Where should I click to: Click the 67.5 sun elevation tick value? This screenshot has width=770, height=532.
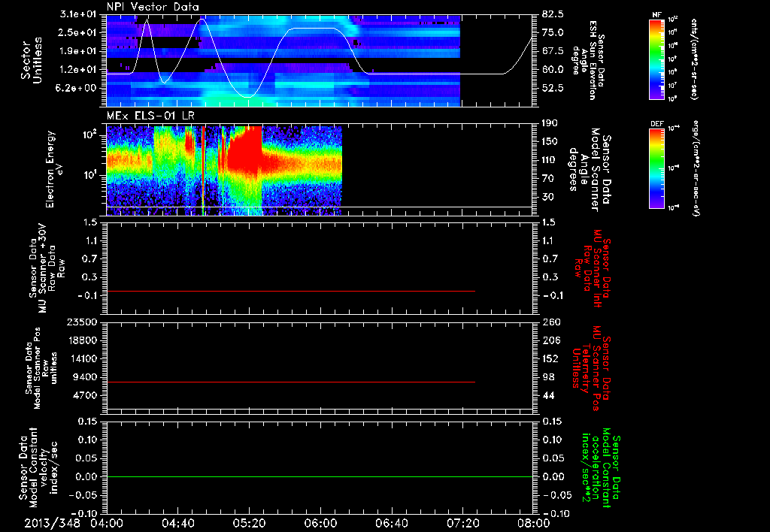[553, 51]
